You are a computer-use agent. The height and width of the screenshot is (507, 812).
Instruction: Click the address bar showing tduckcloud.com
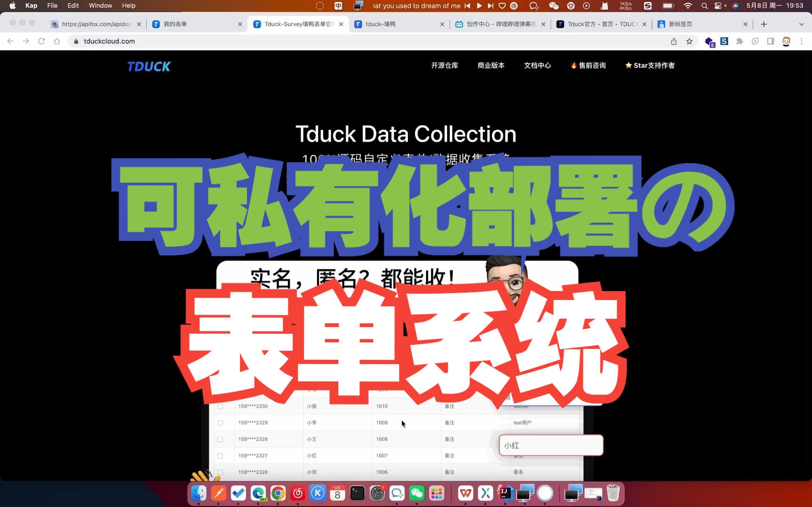point(110,41)
